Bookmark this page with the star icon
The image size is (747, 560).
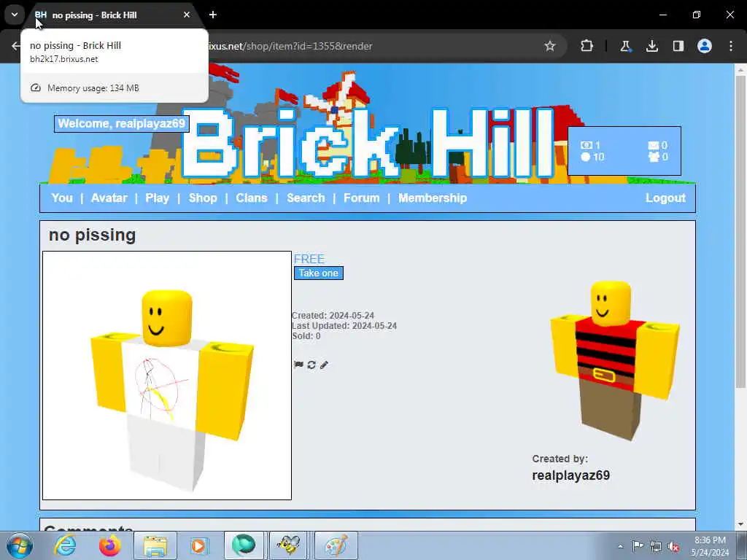tap(550, 46)
